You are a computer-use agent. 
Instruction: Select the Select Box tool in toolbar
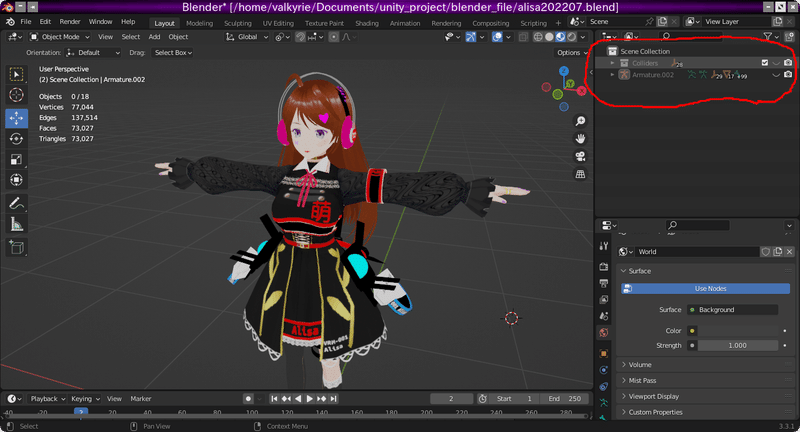(x=16, y=74)
